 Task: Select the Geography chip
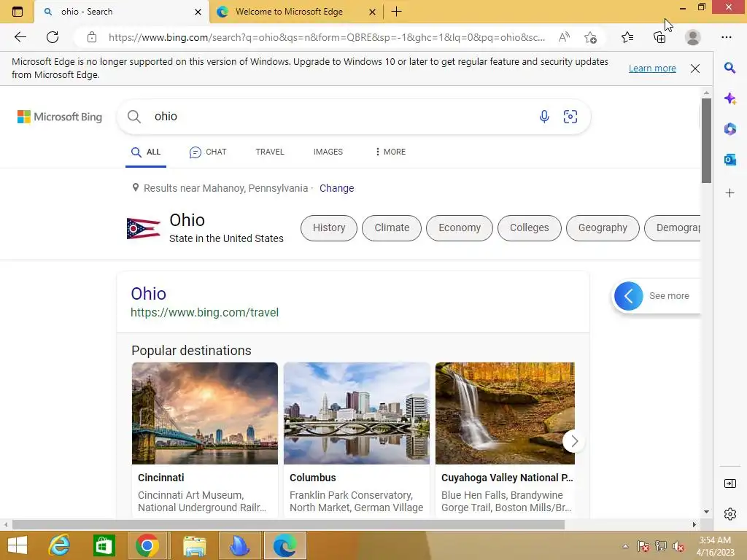(603, 227)
